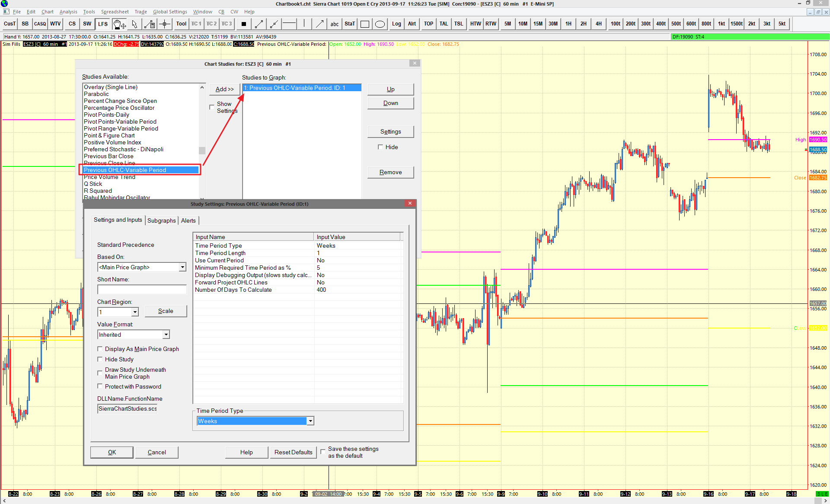Viewport: 830px width, 504px height.
Task: Select the filled square marker tool
Action: (244, 24)
